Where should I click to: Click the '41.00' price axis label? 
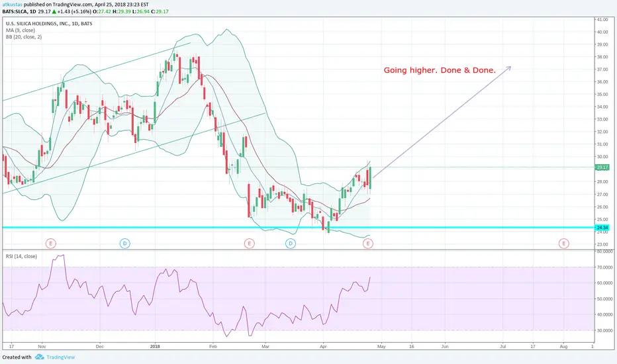tap(602, 19)
